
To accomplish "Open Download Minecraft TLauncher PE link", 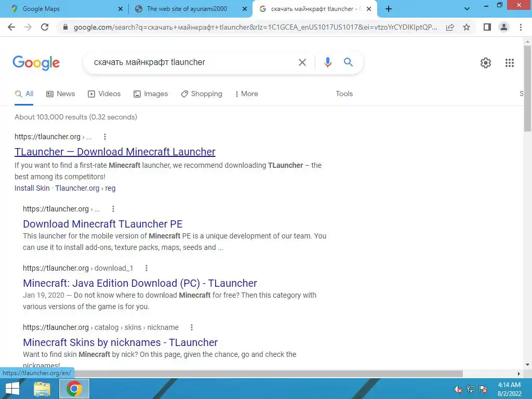I will [x=103, y=224].
